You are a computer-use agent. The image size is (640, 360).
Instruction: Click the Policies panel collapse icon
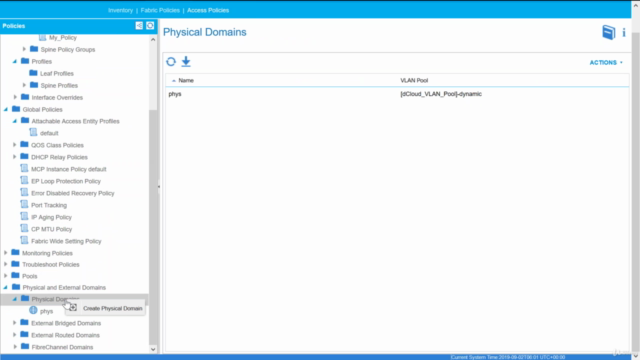tap(139, 26)
